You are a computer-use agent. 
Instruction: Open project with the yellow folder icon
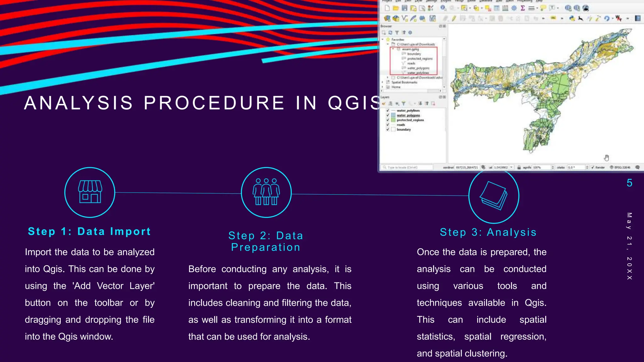(x=396, y=8)
